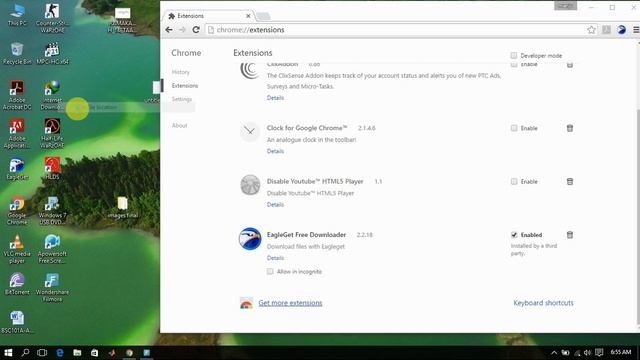Screen dimensions: 640x360
Task: Uncheck Enabled for EagleGet Free Downloader
Action: [514, 235]
